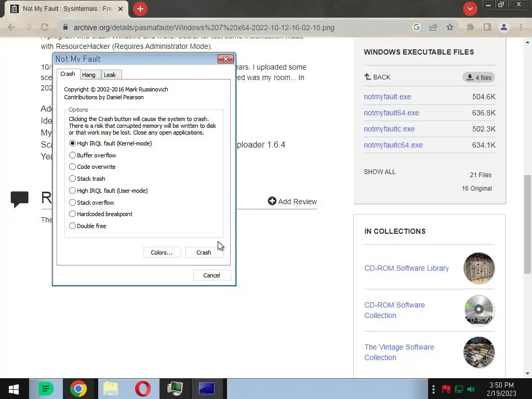Viewport: 532px width, 399px height.
Task: Open The Vintage Software Collection link
Action: (x=400, y=352)
